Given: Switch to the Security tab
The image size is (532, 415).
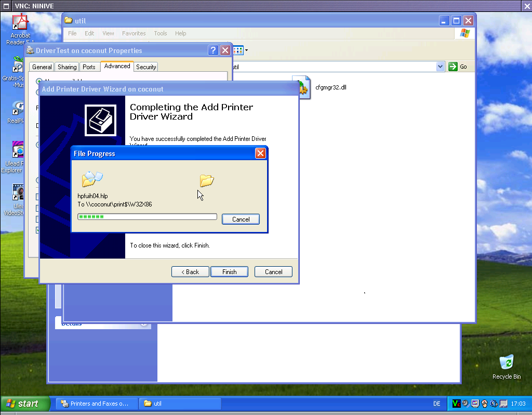Looking at the screenshot, I should (x=146, y=67).
